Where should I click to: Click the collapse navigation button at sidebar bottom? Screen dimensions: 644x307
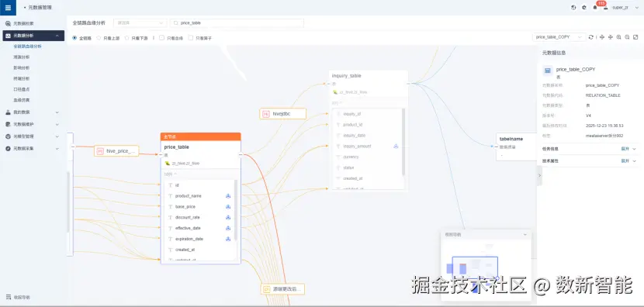18,297
